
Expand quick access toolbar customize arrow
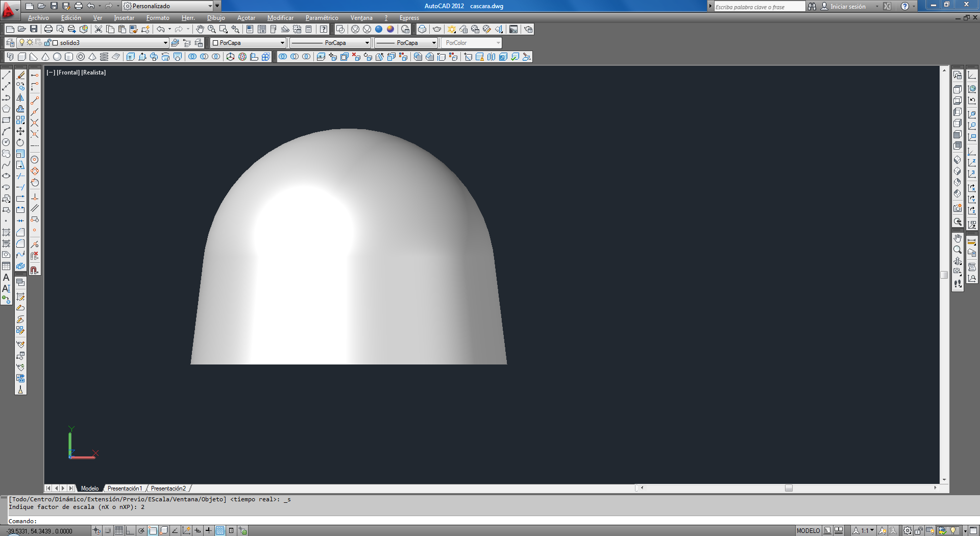tap(217, 6)
